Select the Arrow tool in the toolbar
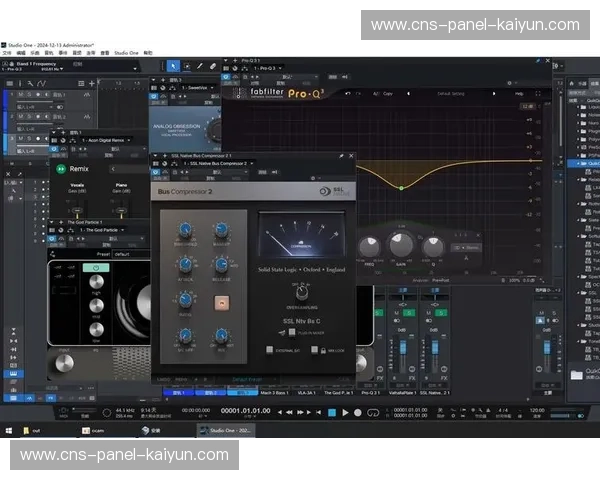The image size is (600, 480). 172,66
